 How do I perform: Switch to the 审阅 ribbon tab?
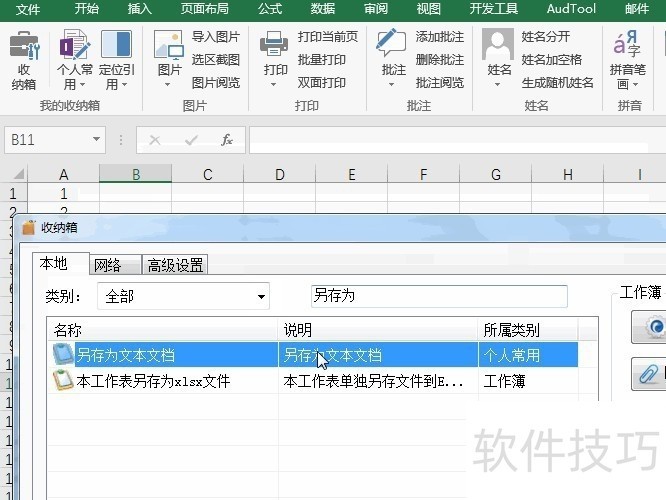[376, 9]
